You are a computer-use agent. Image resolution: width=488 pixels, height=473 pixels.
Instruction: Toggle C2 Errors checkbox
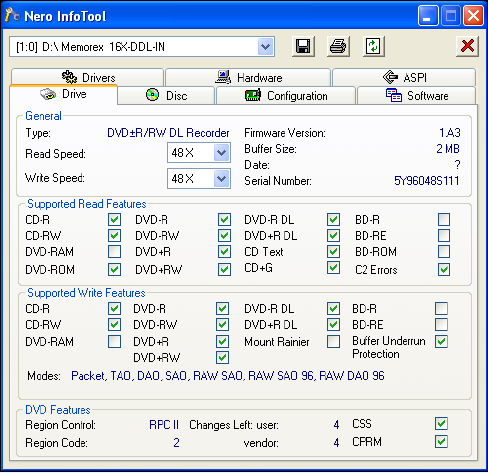(x=444, y=269)
